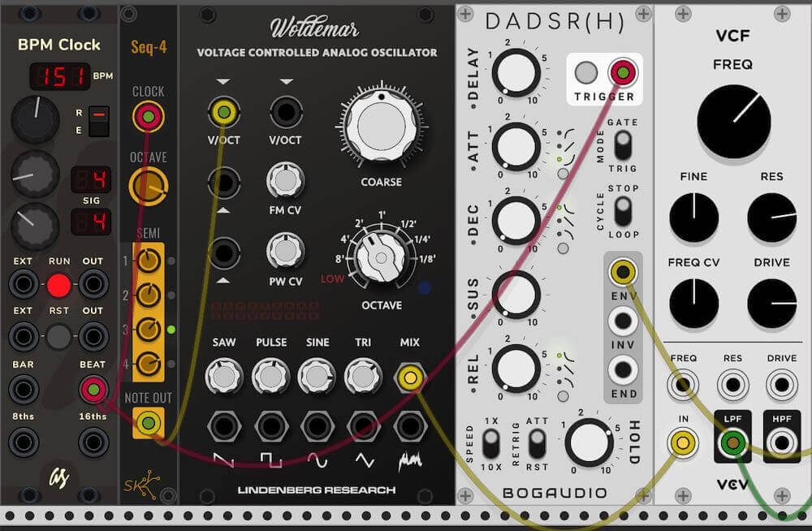
Task: Click the gray RST button on BPM Clock
Action: 58,337
